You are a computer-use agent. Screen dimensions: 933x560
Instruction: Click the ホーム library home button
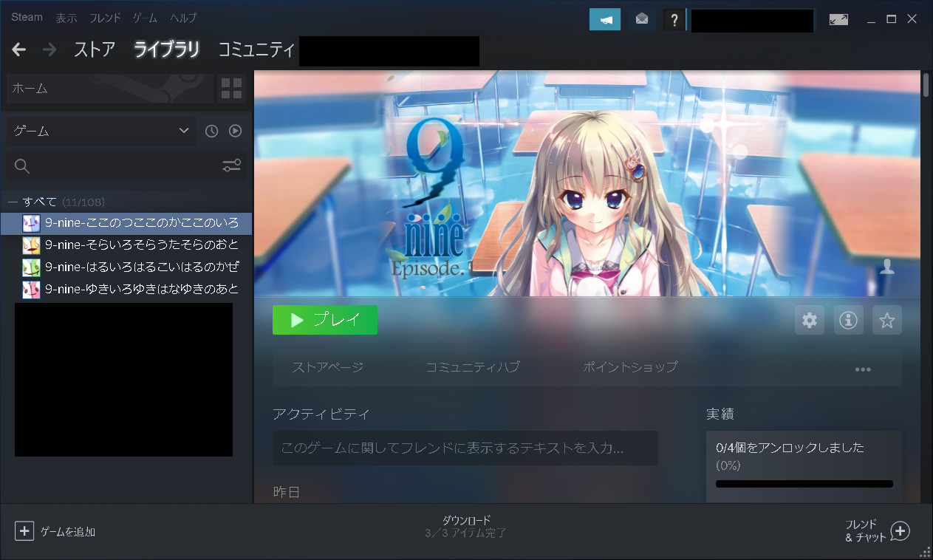coord(109,89)
